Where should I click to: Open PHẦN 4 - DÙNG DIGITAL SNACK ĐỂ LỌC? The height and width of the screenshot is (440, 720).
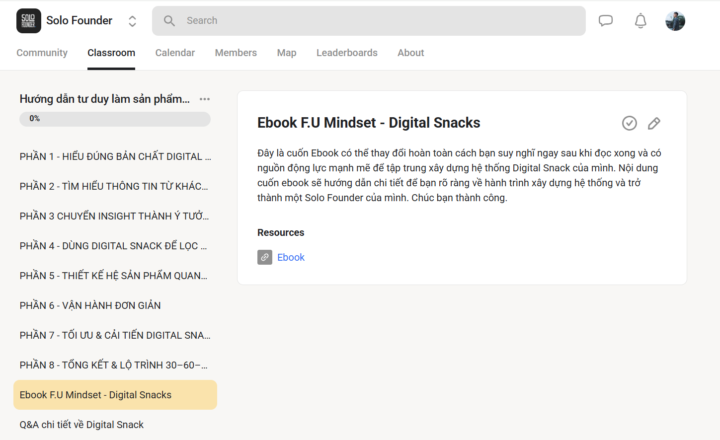coord(115,246)
